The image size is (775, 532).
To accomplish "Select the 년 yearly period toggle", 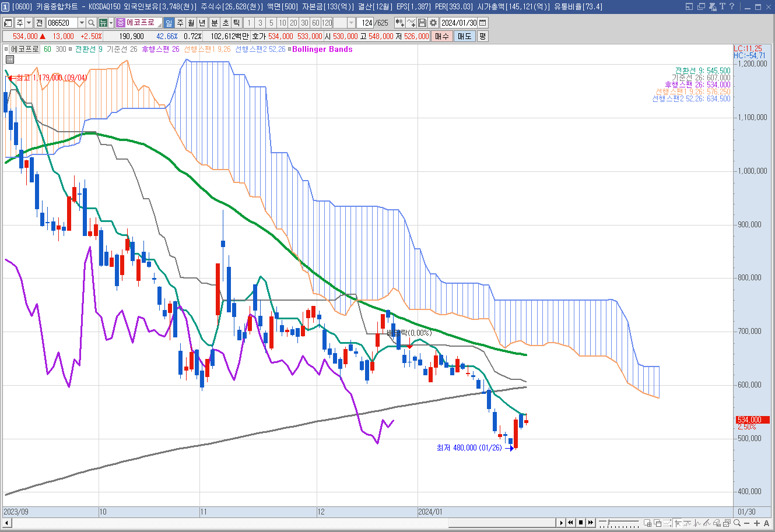I will coord(202,23).
